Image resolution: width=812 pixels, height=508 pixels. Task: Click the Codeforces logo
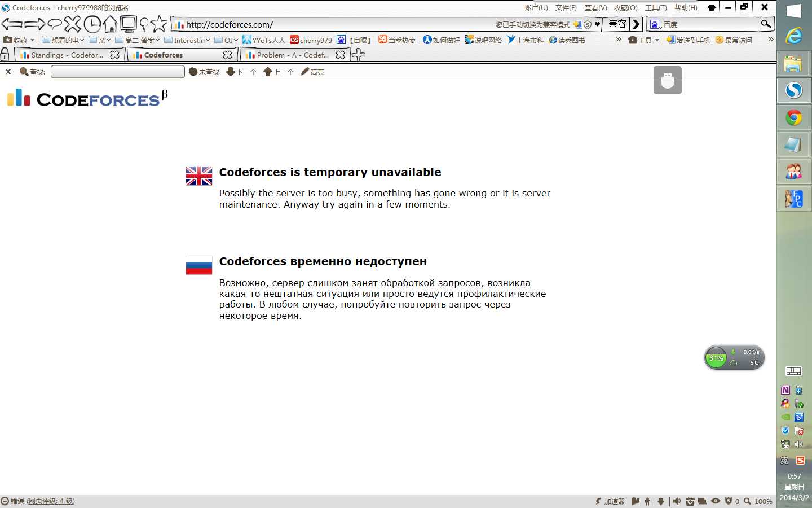click(x=87, y=98)
